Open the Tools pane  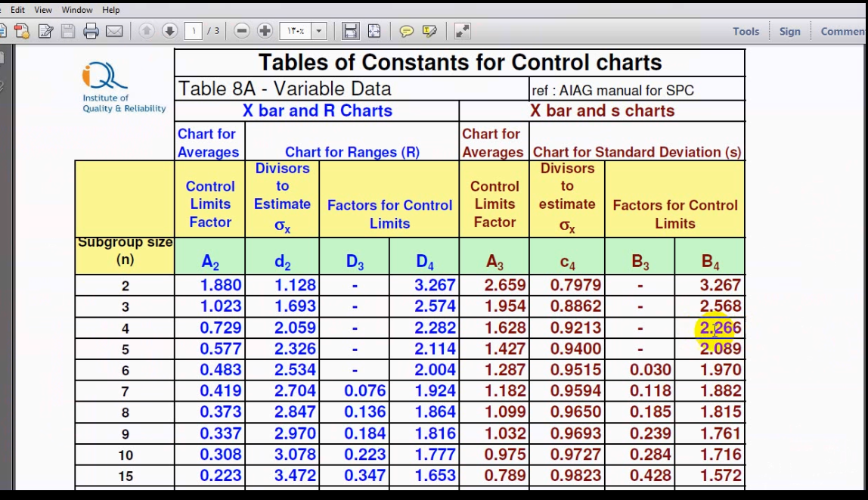[746, 31]
